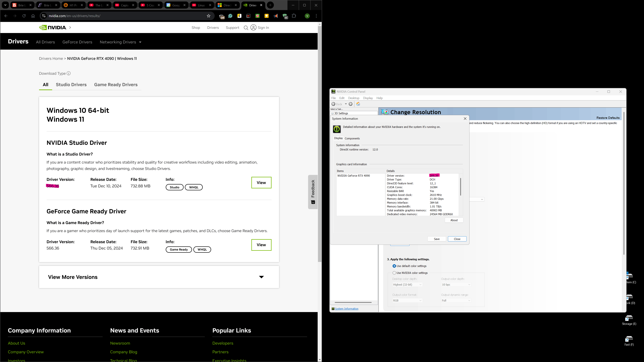Click the Control Panel home icon

tap(358, 104)
